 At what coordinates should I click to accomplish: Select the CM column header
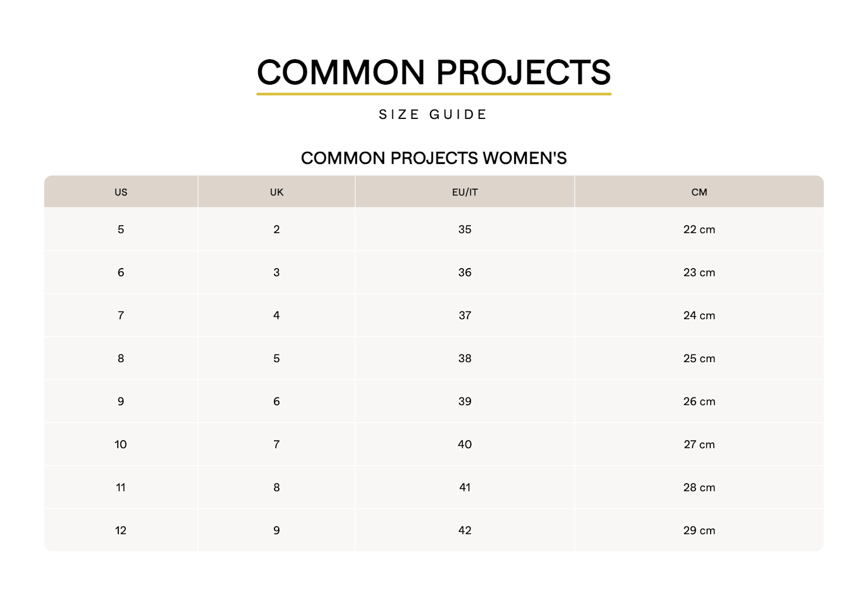(x=699, y=192)
